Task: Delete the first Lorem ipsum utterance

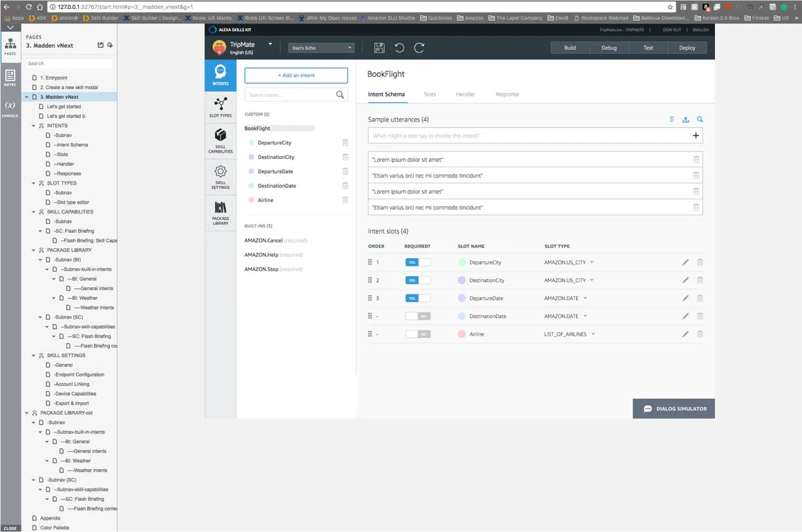Action: [x=696, y=160]
